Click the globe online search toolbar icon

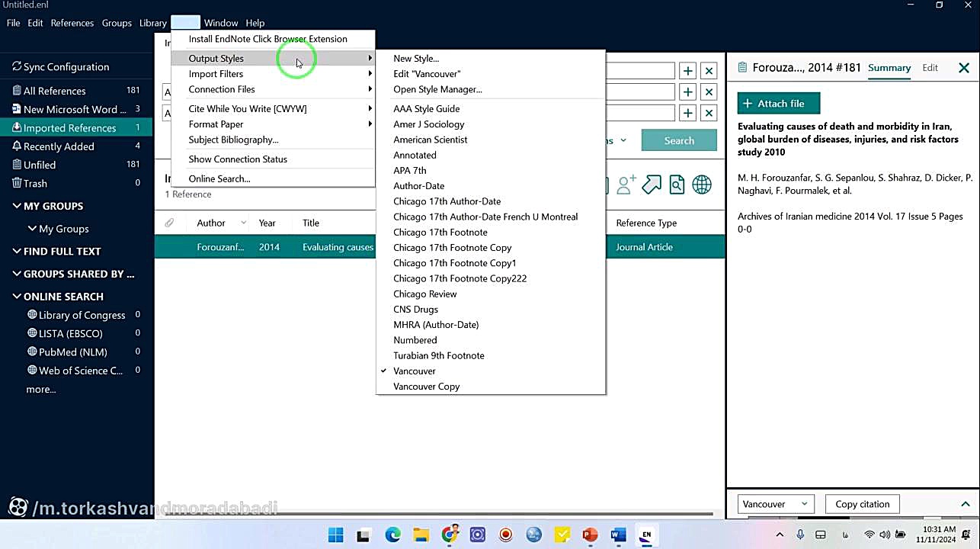pos(702,185)
